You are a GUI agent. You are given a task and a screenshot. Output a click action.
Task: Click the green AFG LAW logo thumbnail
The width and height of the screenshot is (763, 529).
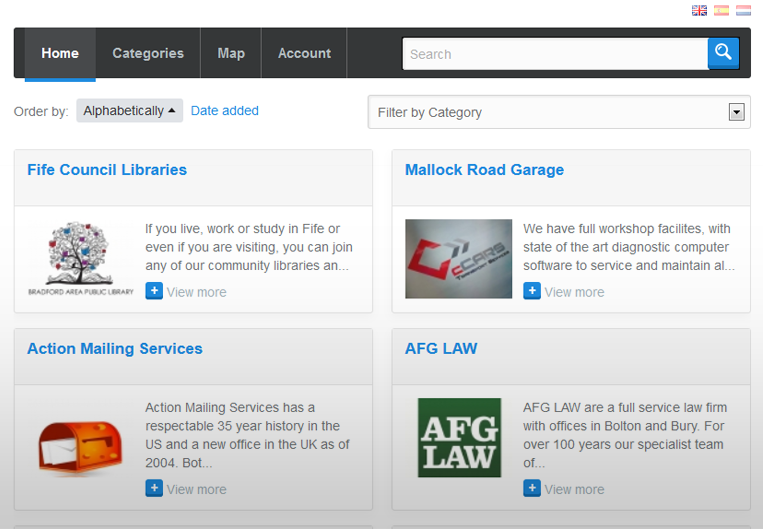point(459,438)
